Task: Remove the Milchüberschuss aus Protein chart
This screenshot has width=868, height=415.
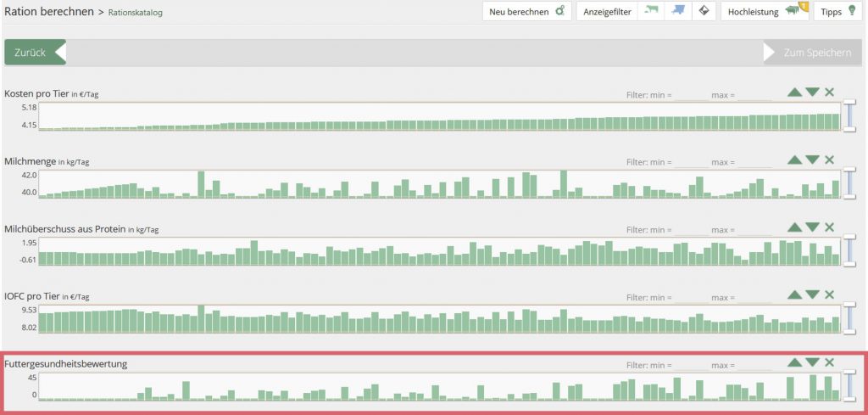Action: click(x=829, y=227)
